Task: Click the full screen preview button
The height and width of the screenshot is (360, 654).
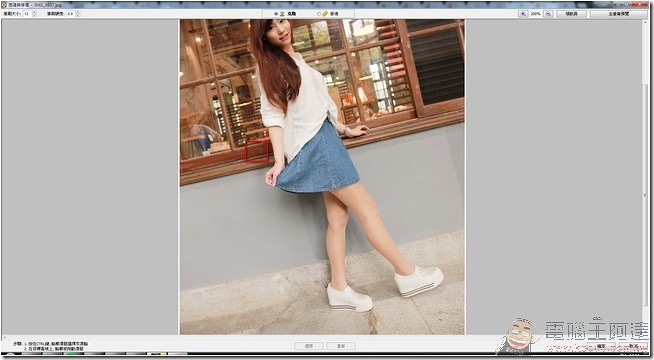Action: click(x=619, y=14)
